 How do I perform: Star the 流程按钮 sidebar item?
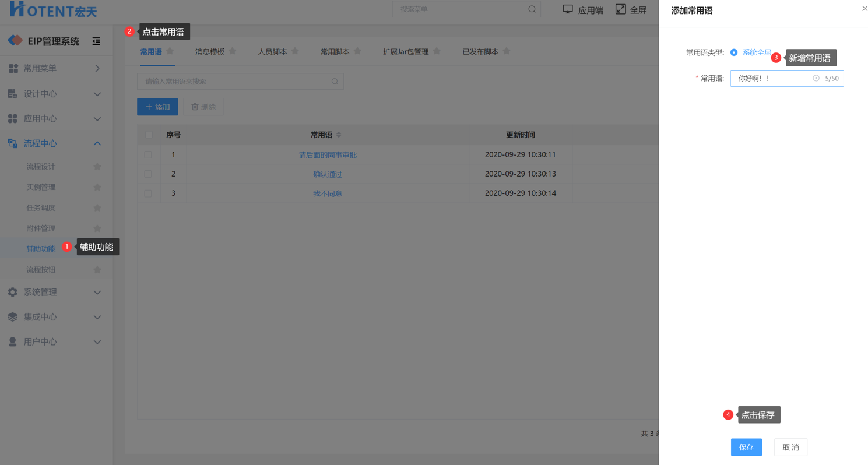97,270
